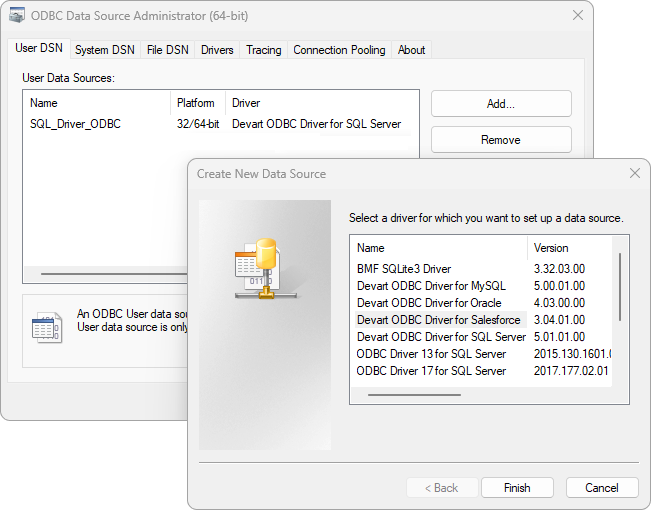Click the Name column header in driver list
The image size is (651, 510).
pyautogui.click(x=439, y=248)
